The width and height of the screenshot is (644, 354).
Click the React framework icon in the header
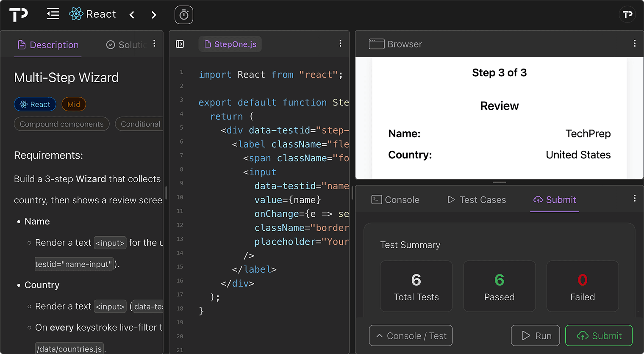pos(76,14)
